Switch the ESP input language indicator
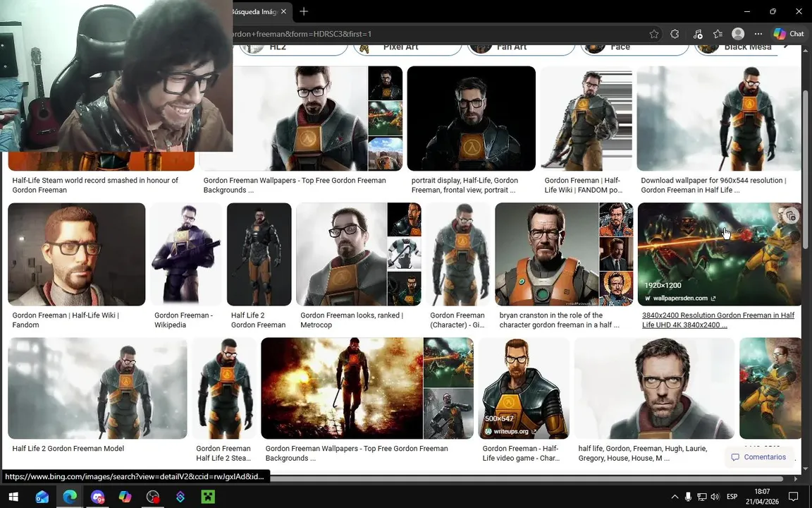Viewport: 812px width, 508px height. point(732,497)
